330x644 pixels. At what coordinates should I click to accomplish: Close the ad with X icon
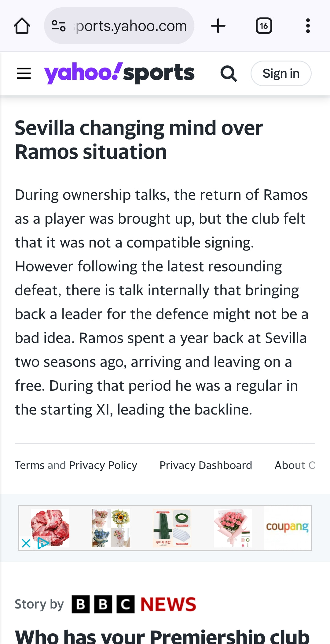pyautogui.click(x=26, y=543)
